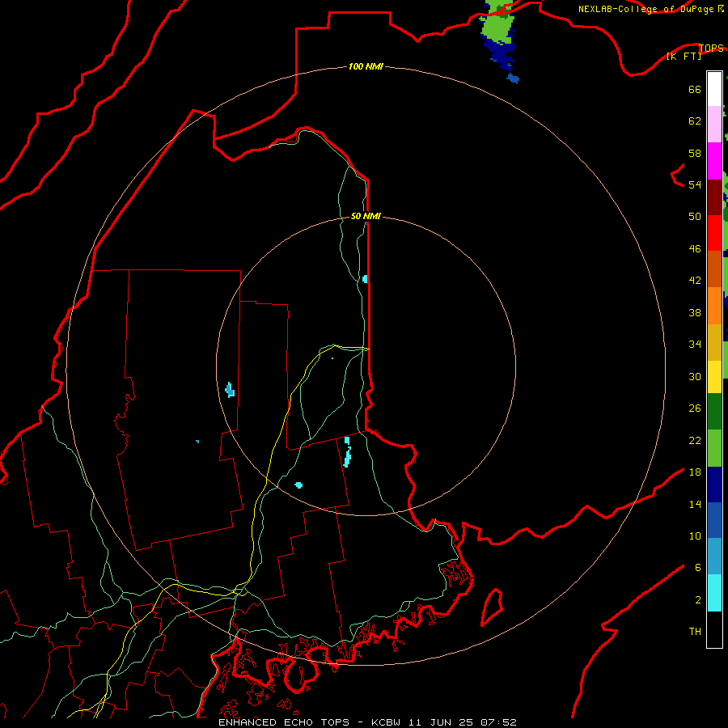The image size is (728, 728).
Task: Select the cyan legend swatch
Action: [714, 594]
